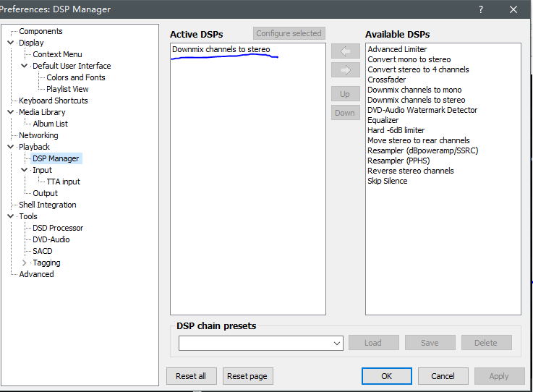Image resolution: width=533 pixels, height=392 pixels.
Task: Open Keyboard Shortcuts preferences page
Action: 54,101
